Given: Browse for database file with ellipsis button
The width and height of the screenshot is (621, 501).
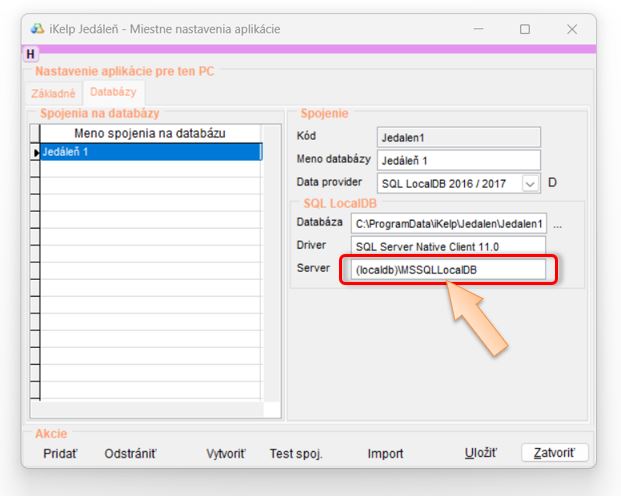Looking at the screenshot, I should [557, 225].
